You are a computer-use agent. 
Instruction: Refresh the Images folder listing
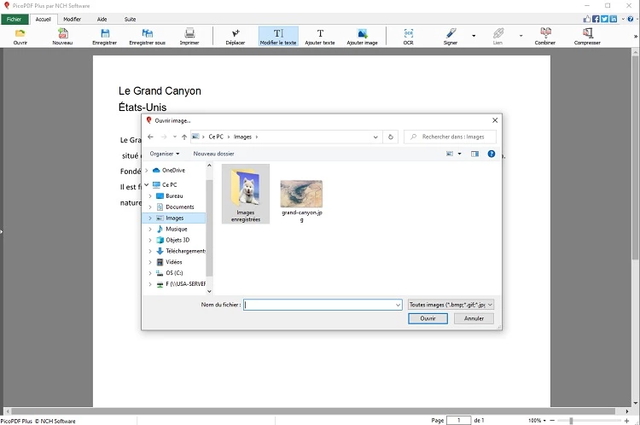391,136
